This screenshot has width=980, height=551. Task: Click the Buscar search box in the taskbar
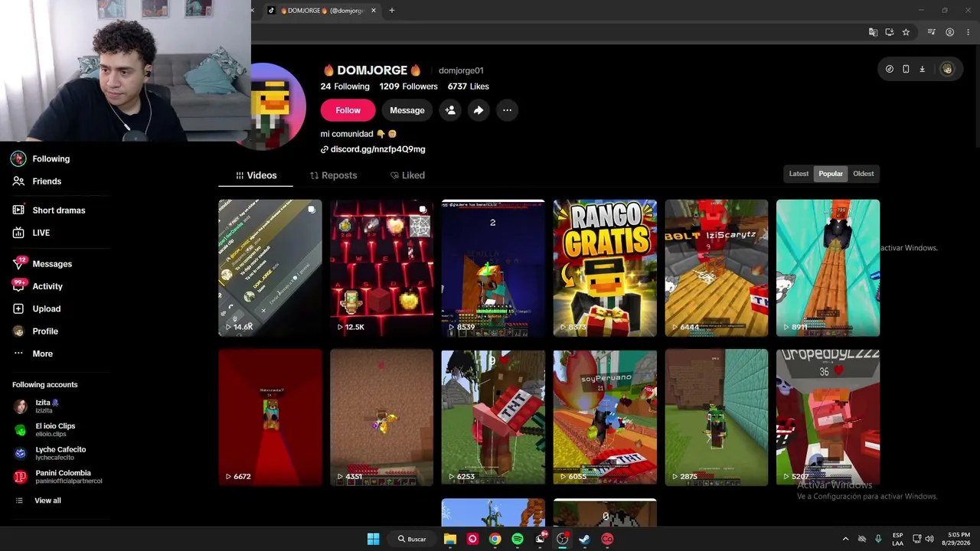coord(412,539)
